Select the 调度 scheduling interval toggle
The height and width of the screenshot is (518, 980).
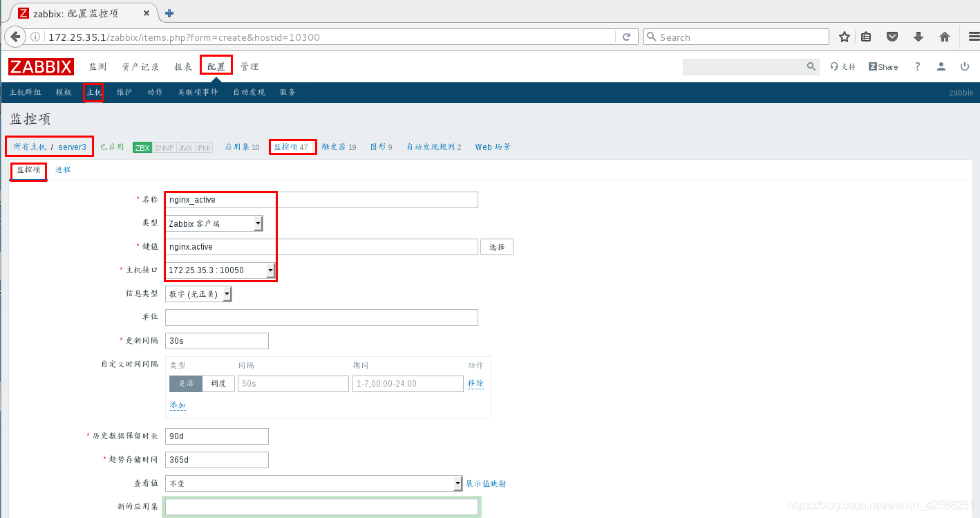[218, 384]
